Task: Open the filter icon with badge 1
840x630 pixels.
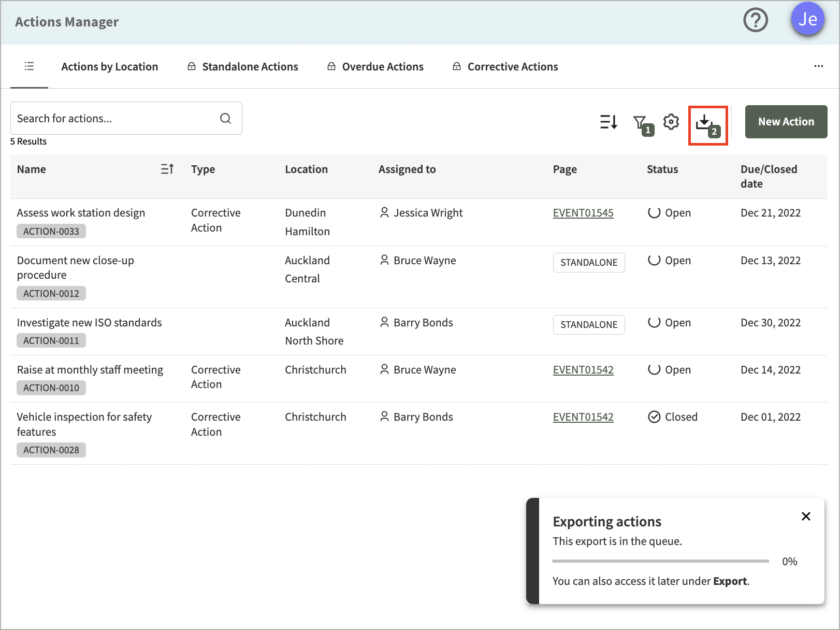Action: tap(643, 125)
